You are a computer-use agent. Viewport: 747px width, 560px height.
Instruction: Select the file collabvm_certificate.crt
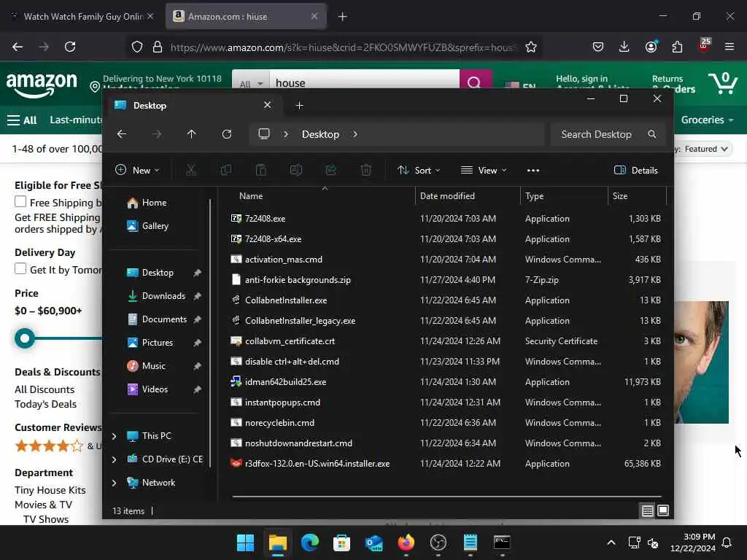coord(290,341)
